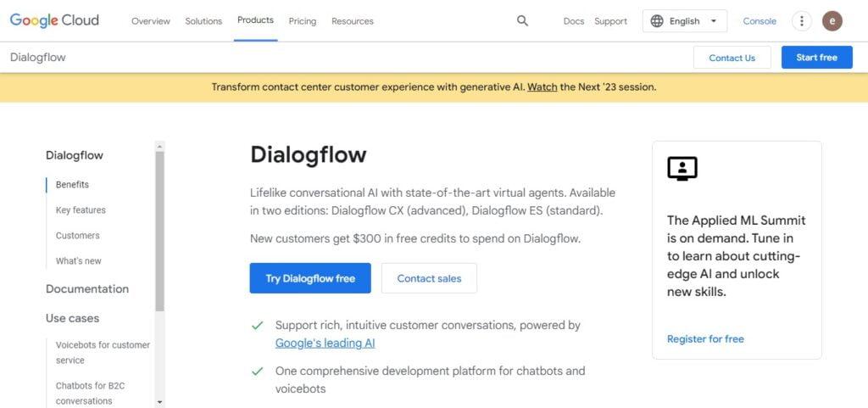Expand the Documentation sidebar section
The image size is (868, 408).
(87, 289)
